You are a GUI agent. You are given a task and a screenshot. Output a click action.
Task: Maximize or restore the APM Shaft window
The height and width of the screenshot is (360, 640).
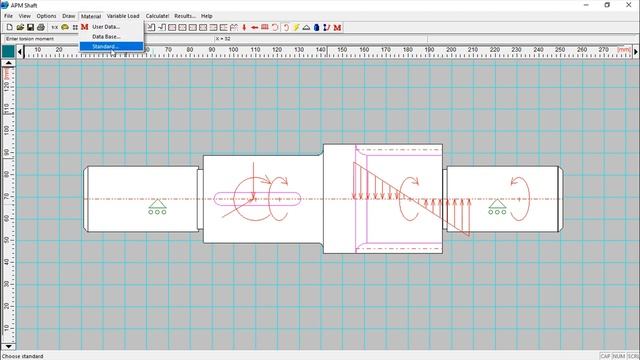(607, 5)
